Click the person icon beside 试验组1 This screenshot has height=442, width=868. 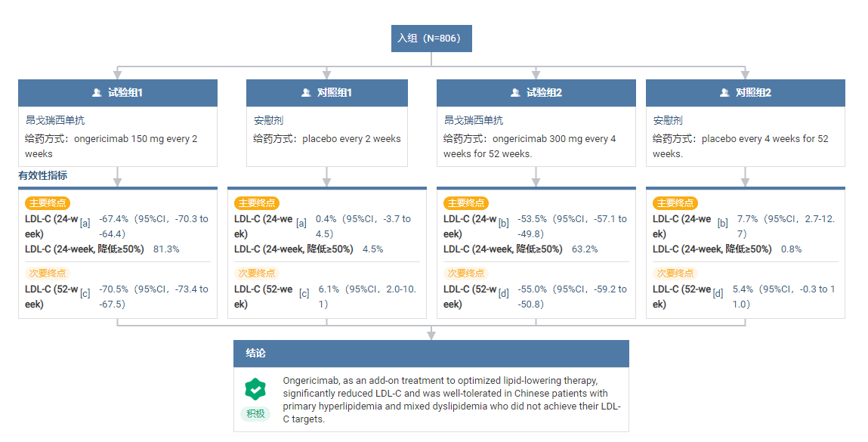point(97,93)
